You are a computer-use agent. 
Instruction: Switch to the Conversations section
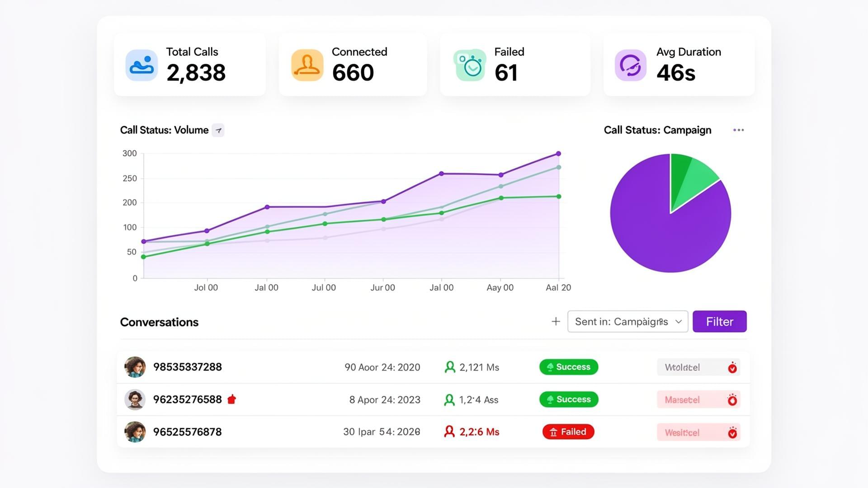coord(159,322)
